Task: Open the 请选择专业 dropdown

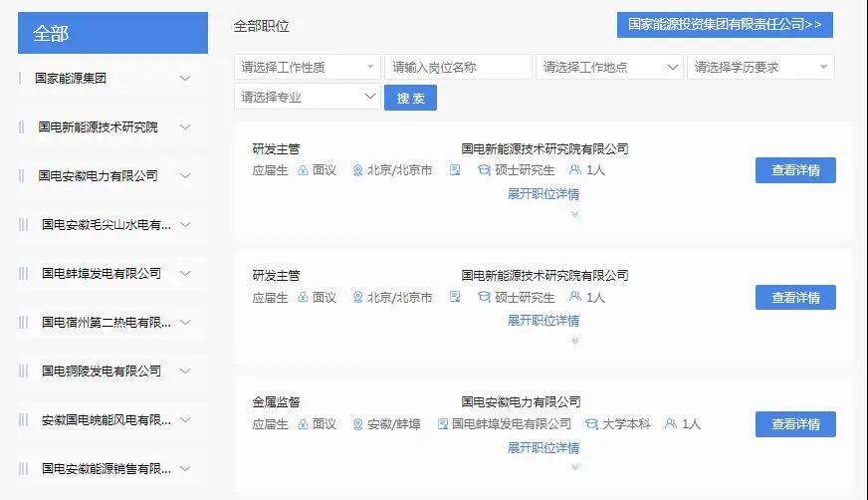Action: point(308,97)
